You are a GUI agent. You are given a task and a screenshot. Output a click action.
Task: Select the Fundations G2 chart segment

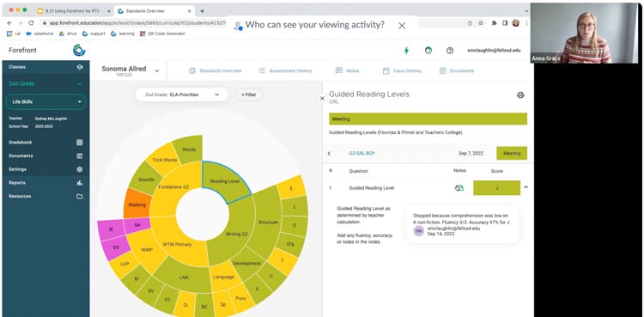(x=173, y=187)
